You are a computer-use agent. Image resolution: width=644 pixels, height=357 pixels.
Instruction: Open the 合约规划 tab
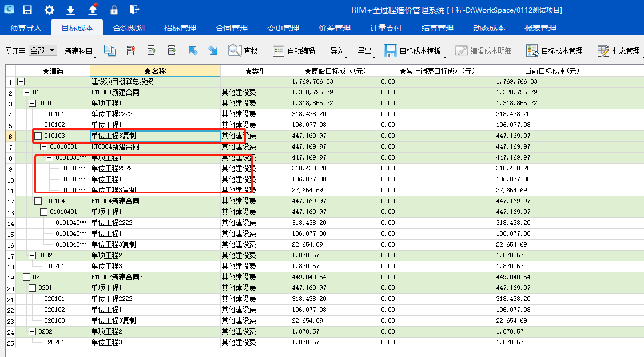129,28
